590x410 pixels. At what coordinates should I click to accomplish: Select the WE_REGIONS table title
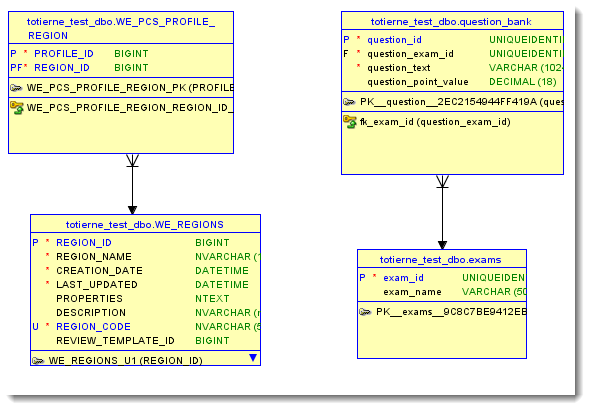pyautogui.click(x=144, y=225)
